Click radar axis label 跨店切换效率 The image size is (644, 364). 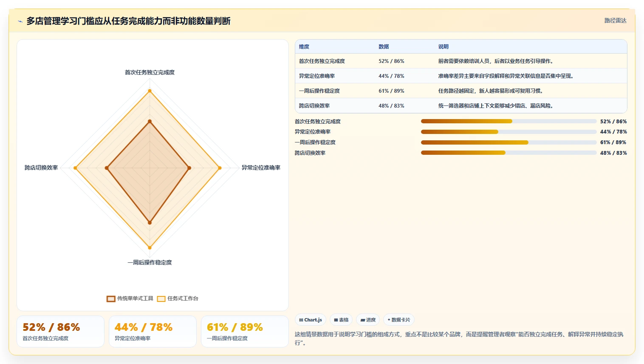pyautogui.click(x=41, y=168)
